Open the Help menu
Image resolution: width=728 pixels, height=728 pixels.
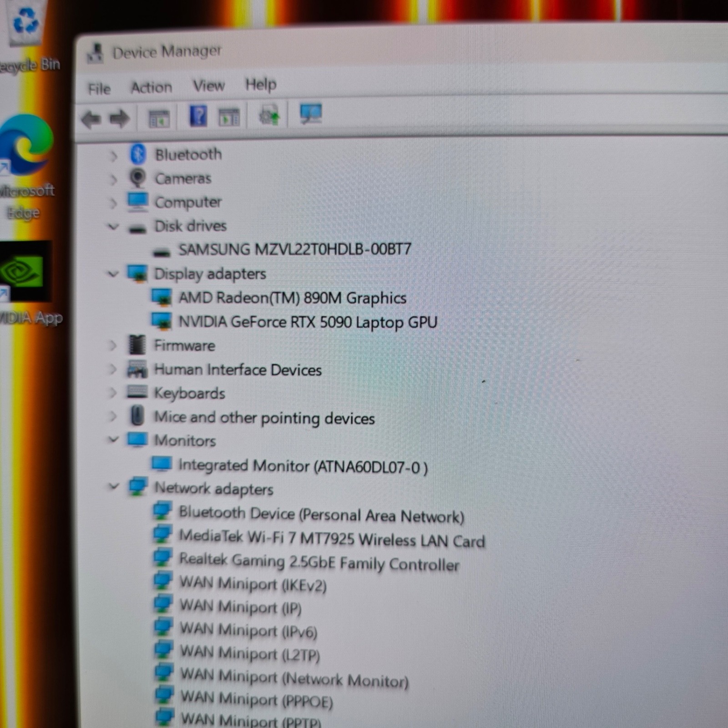(261, 84)
